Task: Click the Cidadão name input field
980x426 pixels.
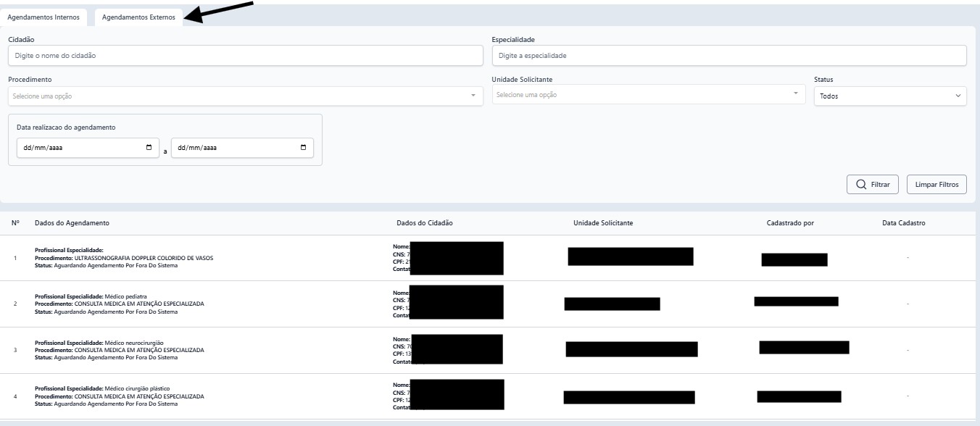Action: 246,56
